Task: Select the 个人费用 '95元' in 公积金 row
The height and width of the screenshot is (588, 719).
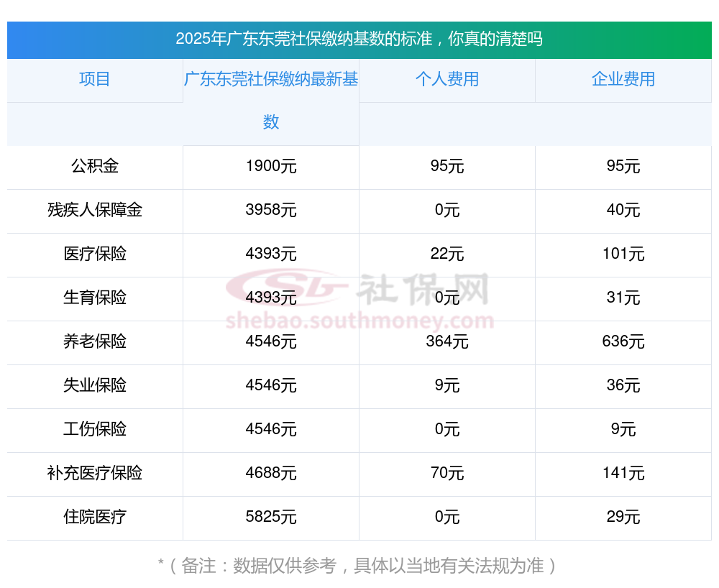Action: pyautogui.click(x=447, y=166)
